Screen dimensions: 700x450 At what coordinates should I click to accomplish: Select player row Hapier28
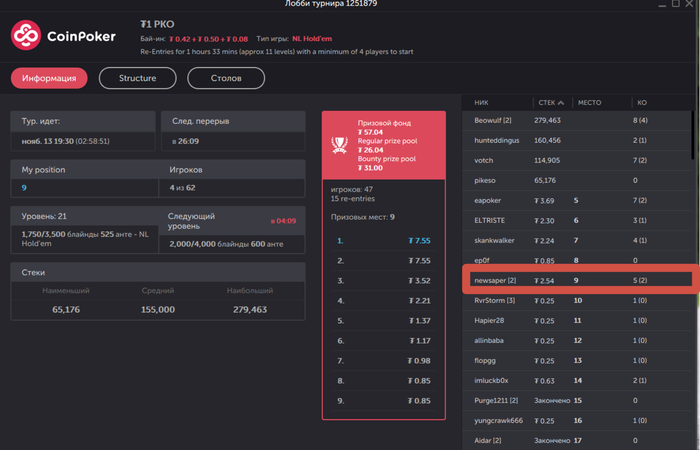click(577, 321)
